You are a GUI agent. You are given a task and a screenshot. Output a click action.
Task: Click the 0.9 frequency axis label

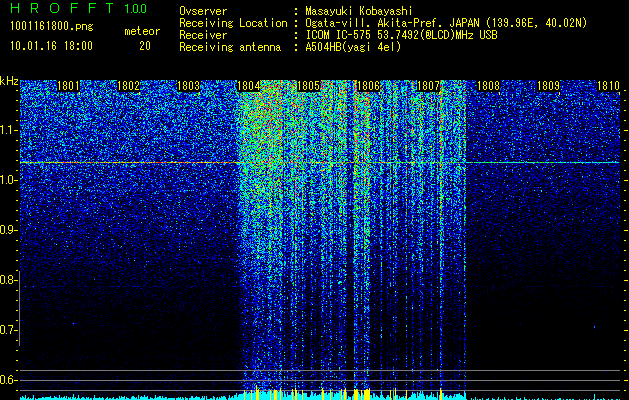[9, 230]
